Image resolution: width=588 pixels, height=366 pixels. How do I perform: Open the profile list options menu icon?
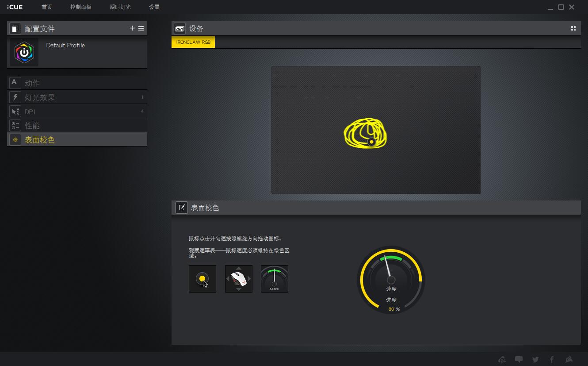pos(141,28)
